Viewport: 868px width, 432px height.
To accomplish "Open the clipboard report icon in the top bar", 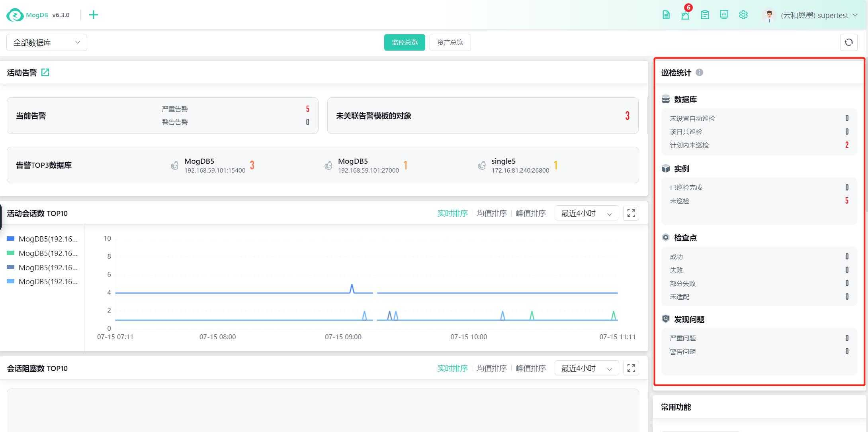I will [x=705, y=15].
